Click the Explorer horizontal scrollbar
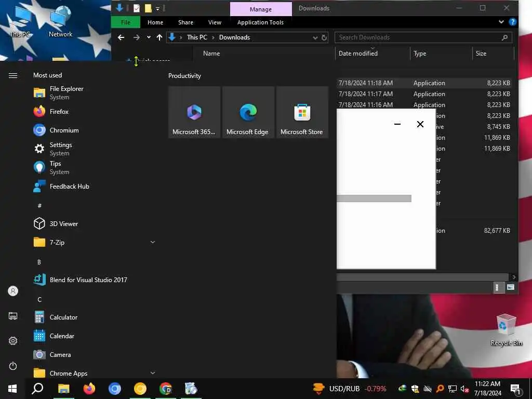This screenshot has width=532, height=399. point(422,277)
